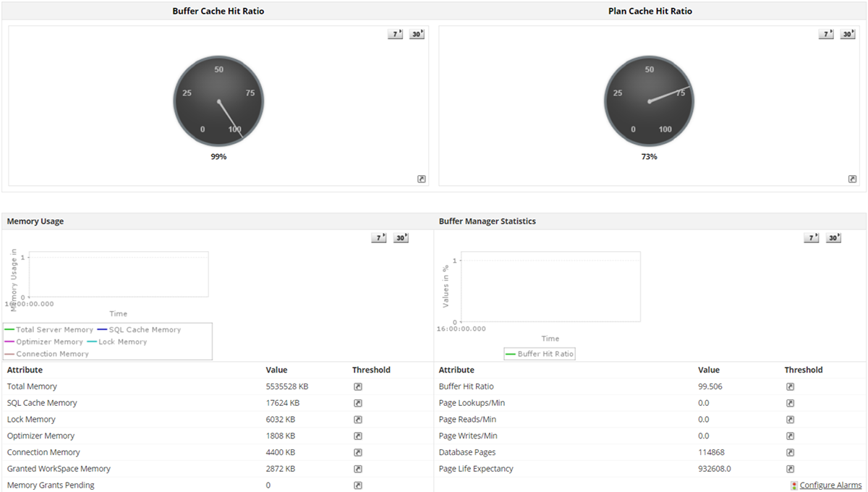Open the 7-day dropdown on Memory Usage panel
This screenshot has width=868, height=492.
pos(378,237)
